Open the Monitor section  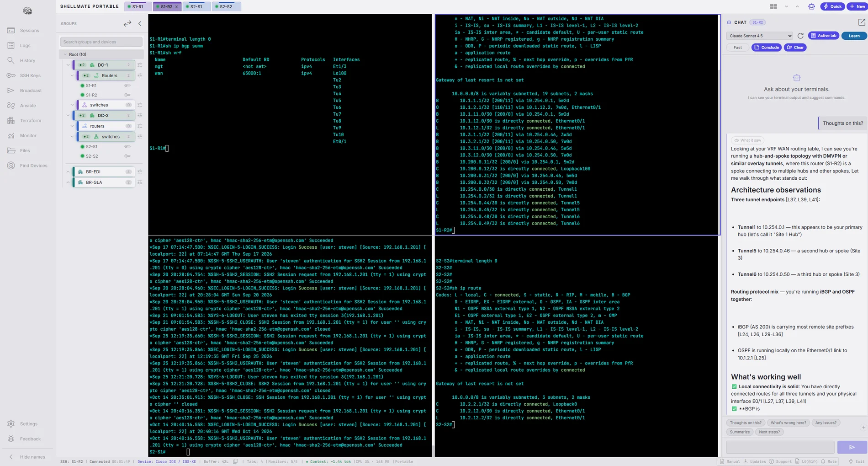point(22,136)
